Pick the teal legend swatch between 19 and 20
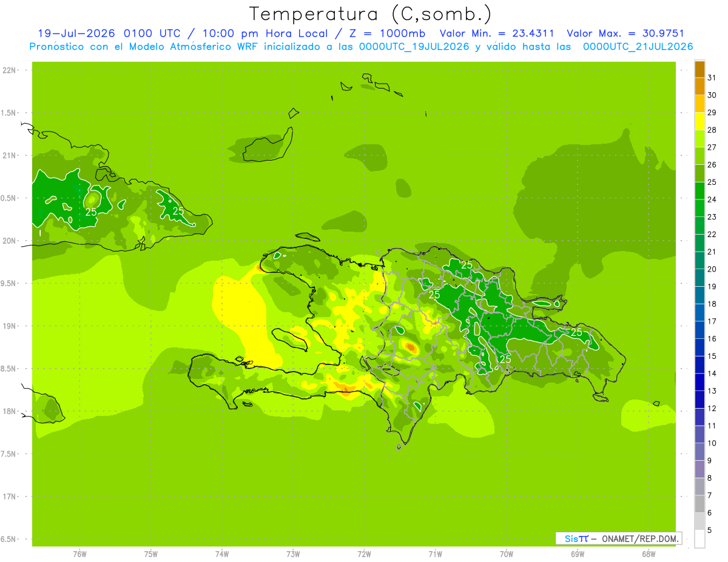The image size is (728, 562). (x=699, y=278)
